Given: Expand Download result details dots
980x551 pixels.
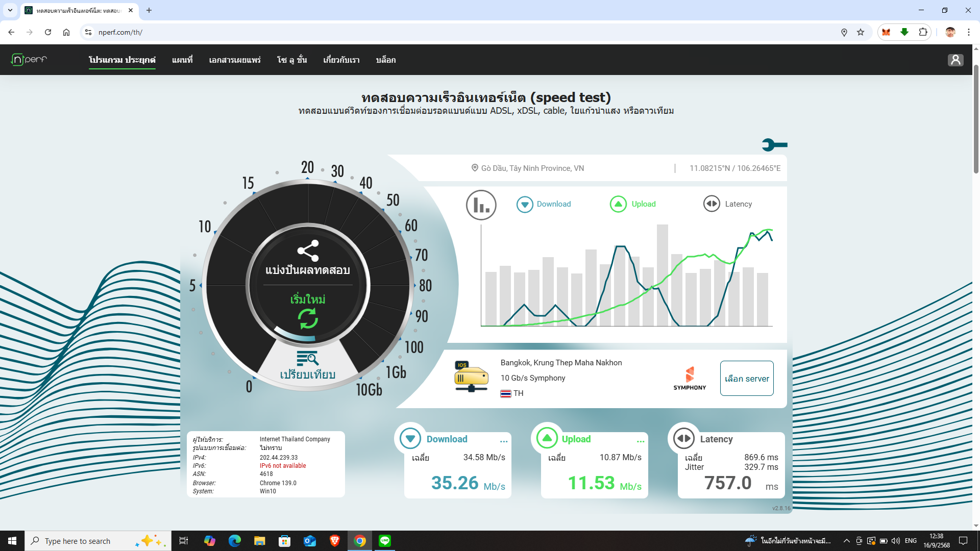Looking at the screenshot, I should 504,441.
